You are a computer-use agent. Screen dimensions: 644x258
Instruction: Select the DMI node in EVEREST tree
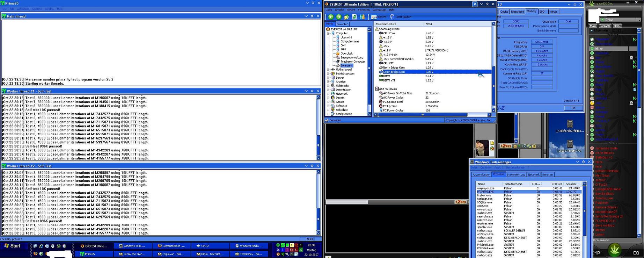pos(343,45)
